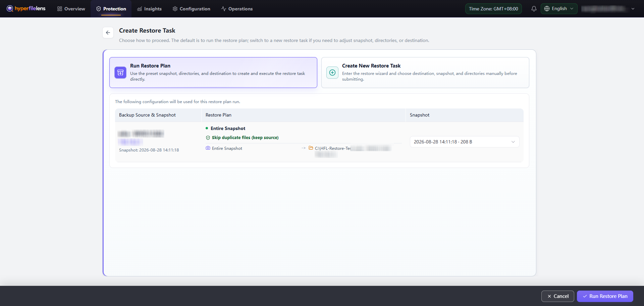The image size is (644, 306).
Task: Open the English language dropdown
Action: click(x=559, y=9)
